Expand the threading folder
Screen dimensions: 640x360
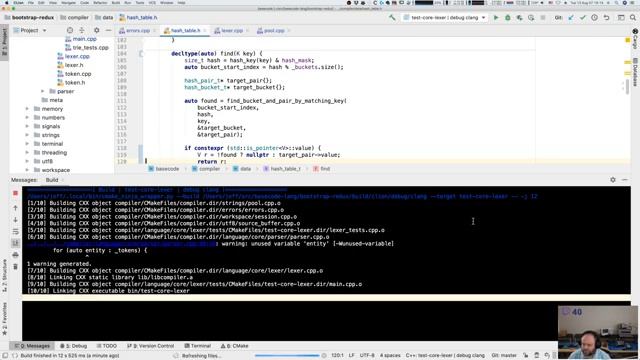pyautogui.click(x=27, y=153)
